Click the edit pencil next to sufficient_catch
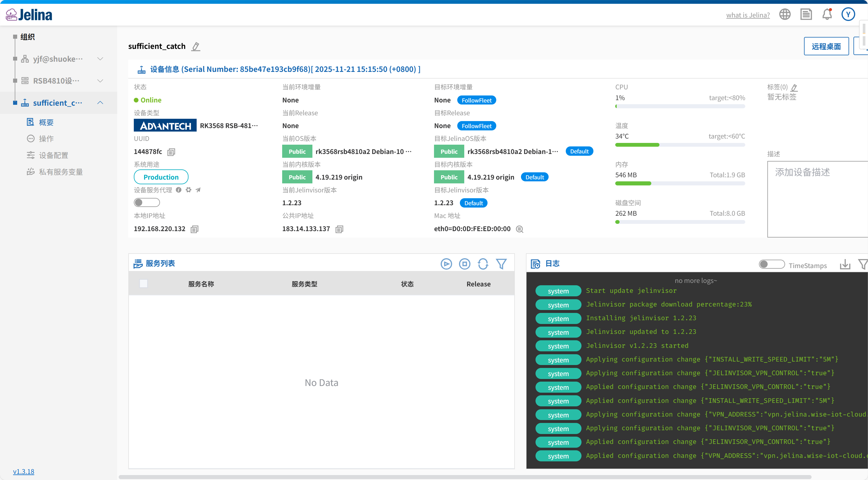This screenshot has width=868, height=480. (196, 47)
